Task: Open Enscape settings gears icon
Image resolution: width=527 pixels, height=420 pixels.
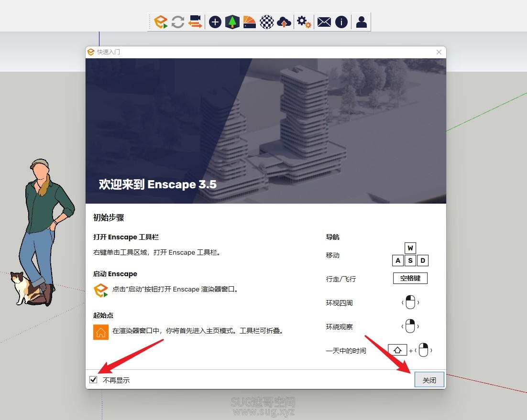Action: coord(304,22)
